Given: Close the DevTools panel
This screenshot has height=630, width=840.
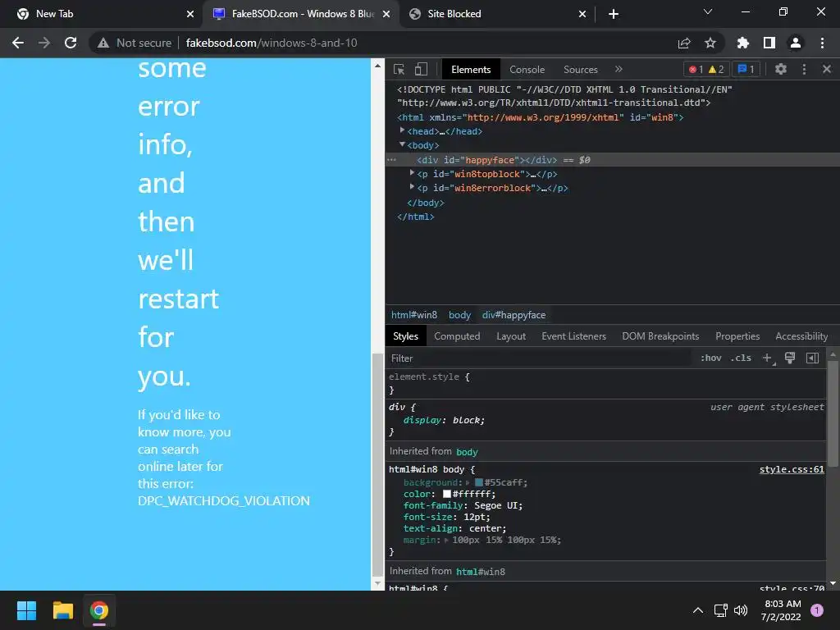Looking at the screenshot, I should click(827, 69).
